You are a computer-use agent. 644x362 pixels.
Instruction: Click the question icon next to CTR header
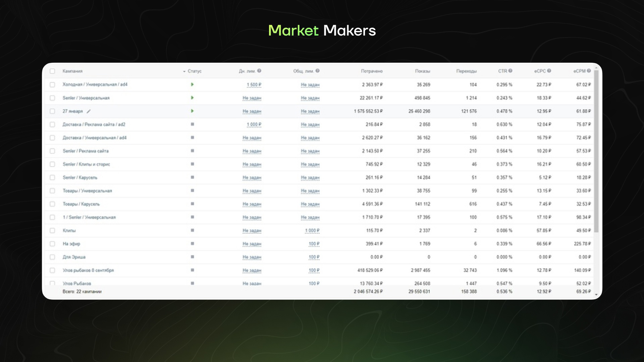click(511, 71)
